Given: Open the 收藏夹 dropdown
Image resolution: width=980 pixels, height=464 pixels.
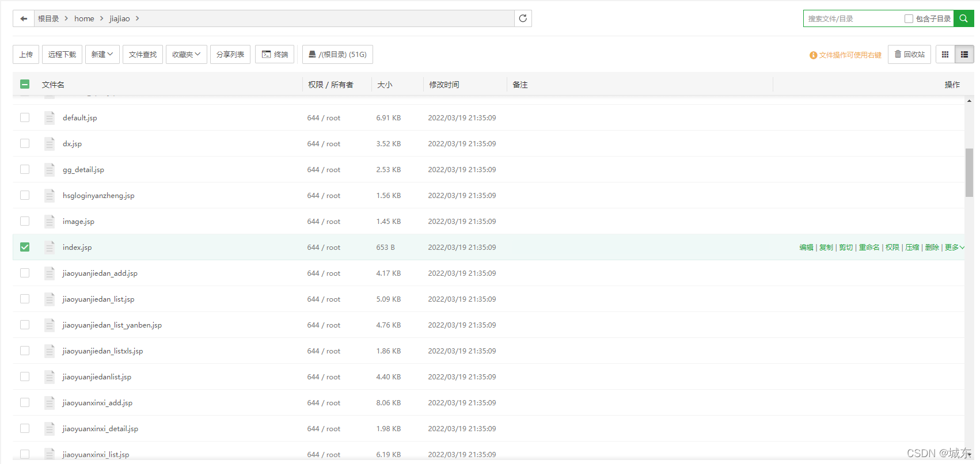Looking at the screenshot, I should pos(187,54).
